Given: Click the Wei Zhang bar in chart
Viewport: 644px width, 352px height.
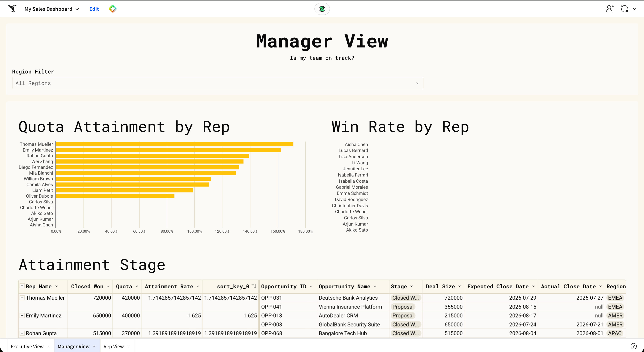Looking at the screenshot, I should [150, 161].
